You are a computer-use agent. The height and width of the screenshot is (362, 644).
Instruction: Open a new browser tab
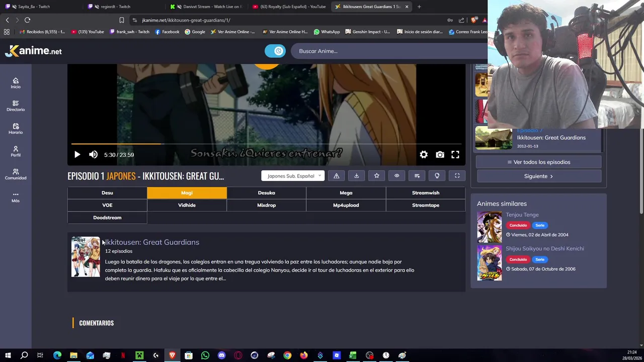point(419,7)
